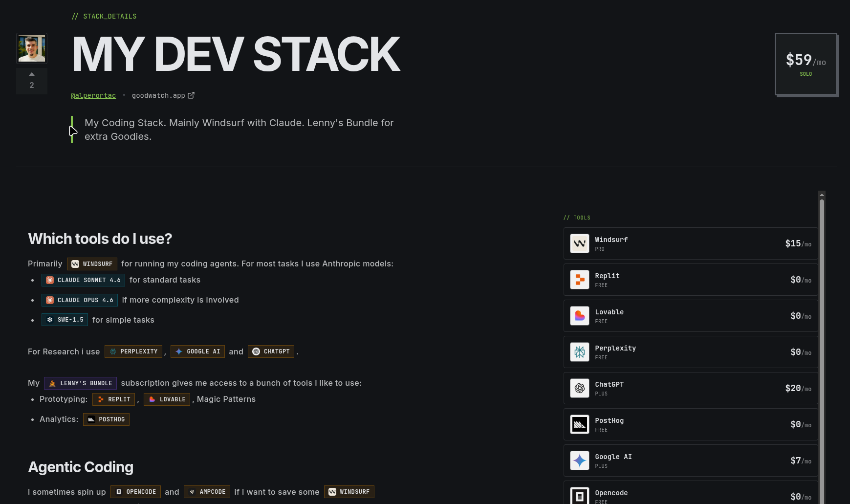Click the Claude icon on the SONNET 4.6 badge
Image resolution: width=850 pixels, height=504 pixels.
click(x=49, y=280)
